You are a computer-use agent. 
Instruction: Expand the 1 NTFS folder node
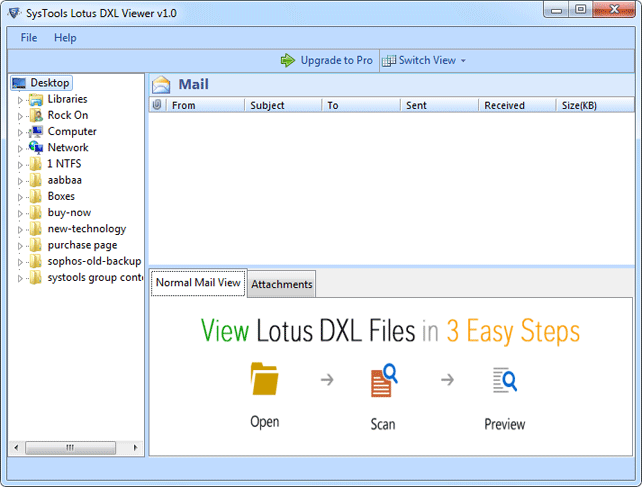pos(20,165)
